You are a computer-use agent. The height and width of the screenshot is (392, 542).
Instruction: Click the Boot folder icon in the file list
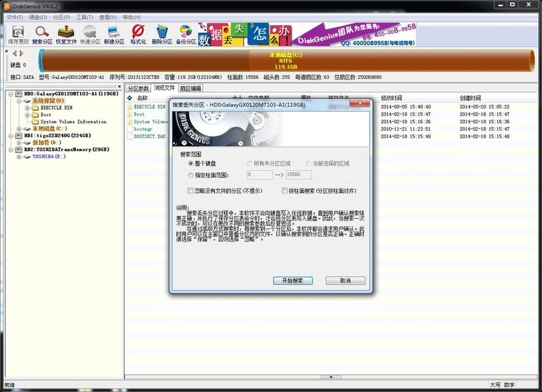click(x=130, y=114)
